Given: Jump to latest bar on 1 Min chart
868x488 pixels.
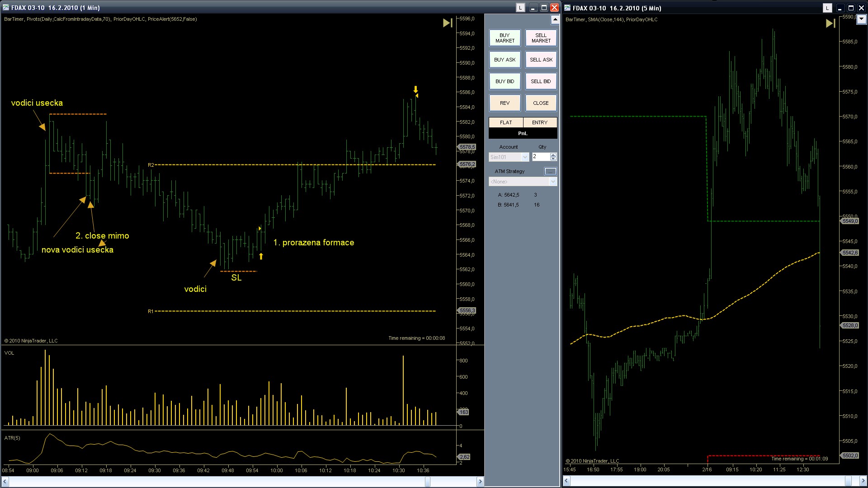Looking at the screenshot, I should pos(447,23).
